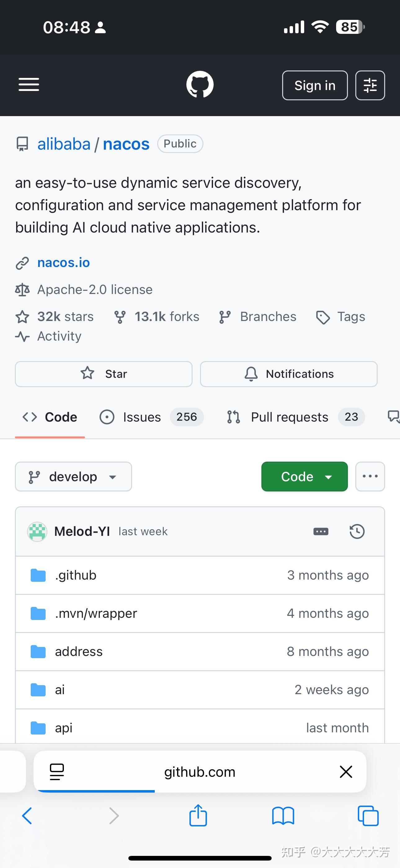Click the Public visibility badge
The image size is (400, 868).
pyautogui.click(x=180, y=144)
